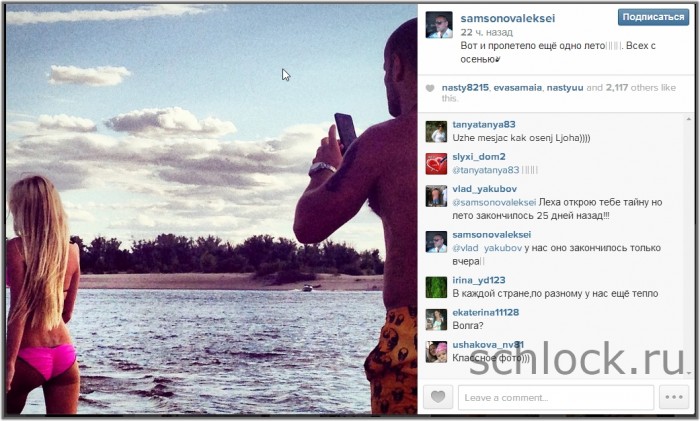
Task: Click the small heart icon next to likes
Action: 429,88
